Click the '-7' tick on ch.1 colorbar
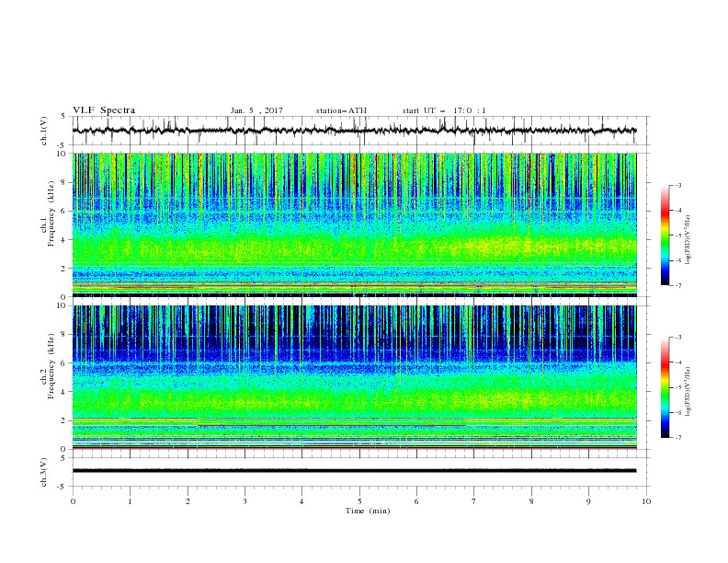 [x=677, y=285]
